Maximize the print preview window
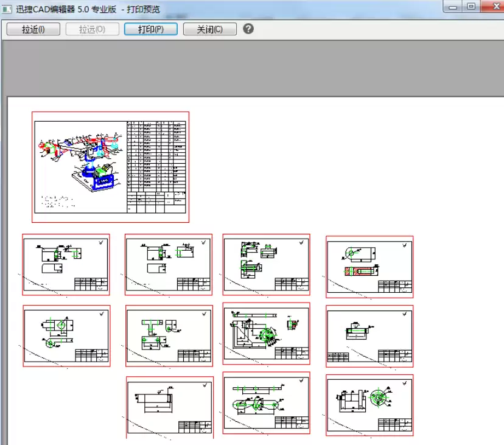Image resolution: width=504 pixels, height=445 pixels. (x=471, y=7)
